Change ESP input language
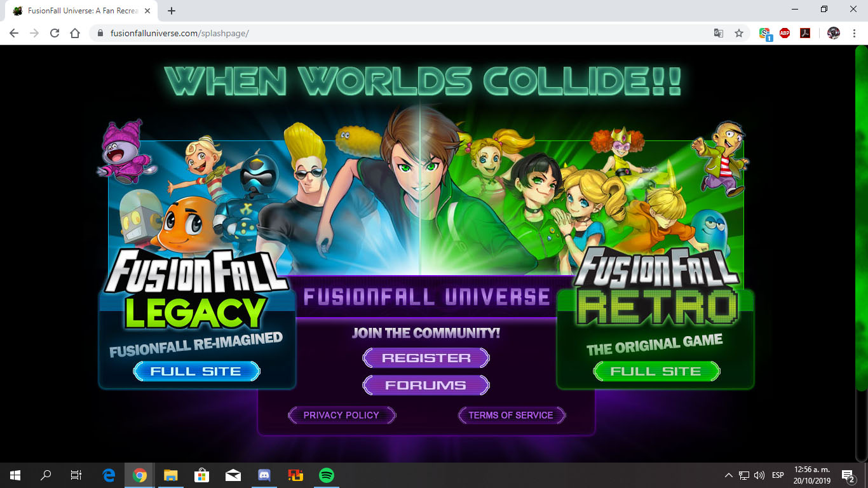868x488 pixels. [778, 475]
